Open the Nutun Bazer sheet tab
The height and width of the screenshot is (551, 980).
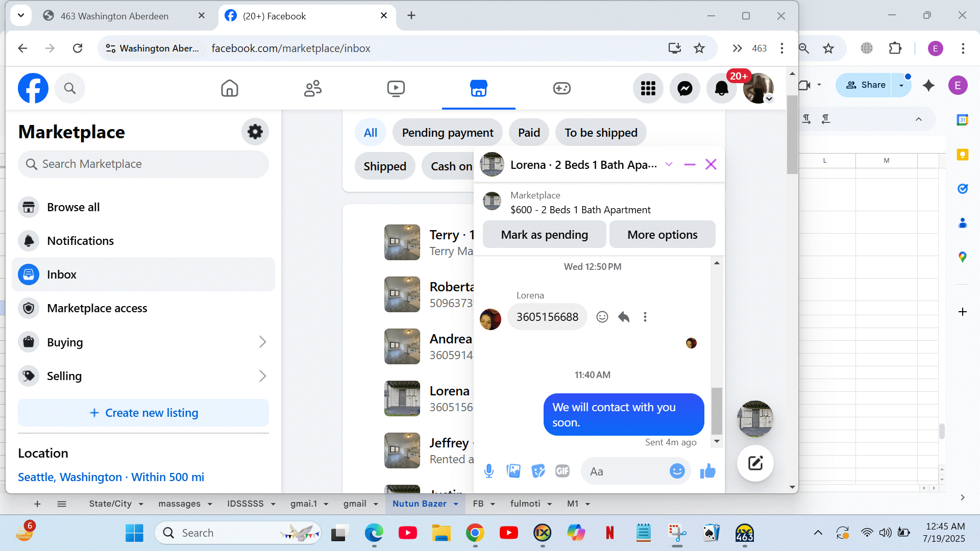(x=419, y=504)
